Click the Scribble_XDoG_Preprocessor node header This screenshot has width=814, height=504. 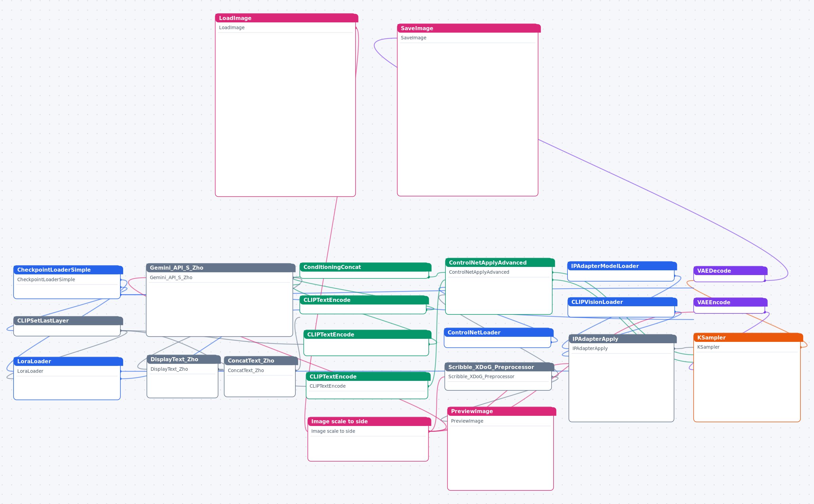499,367
